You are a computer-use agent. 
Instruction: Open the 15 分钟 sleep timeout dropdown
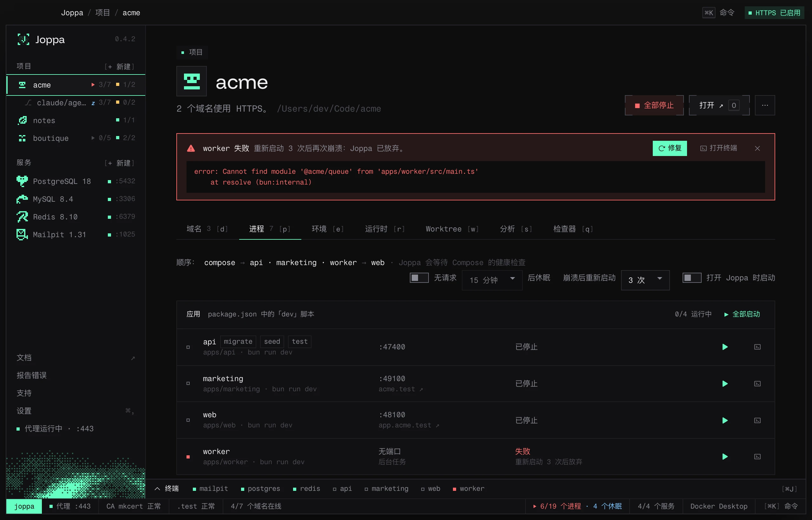[x=492, y=280]
